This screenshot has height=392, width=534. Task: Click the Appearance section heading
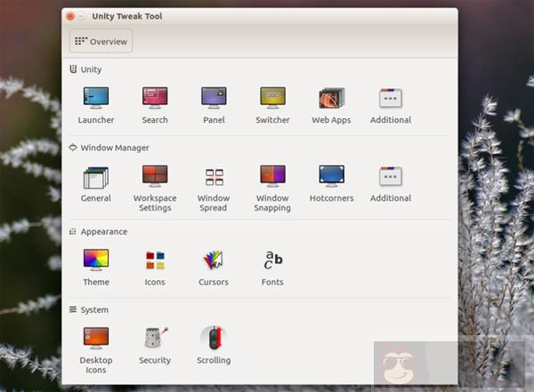point(99,232)
